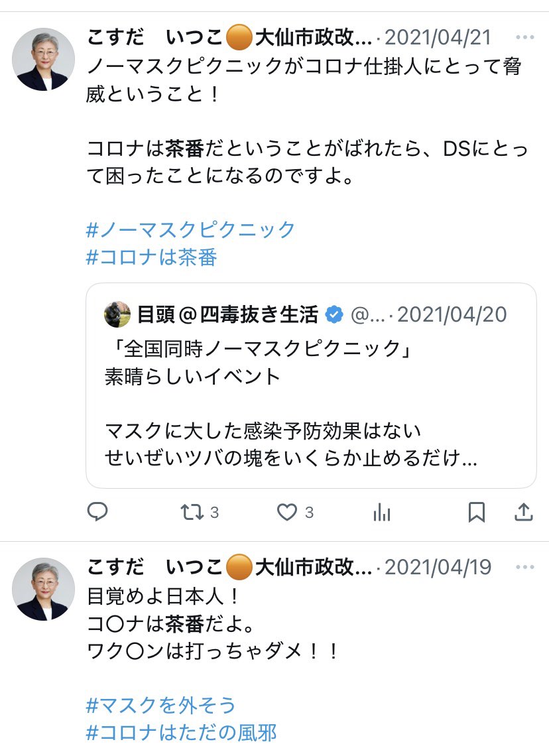Open the 2021/04/21 tweet timestamp

438,37
